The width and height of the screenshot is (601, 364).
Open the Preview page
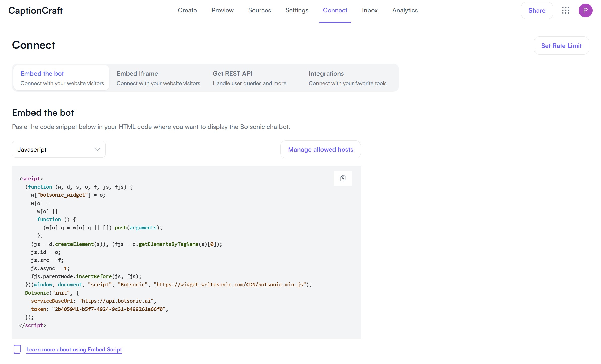[222, 10]
